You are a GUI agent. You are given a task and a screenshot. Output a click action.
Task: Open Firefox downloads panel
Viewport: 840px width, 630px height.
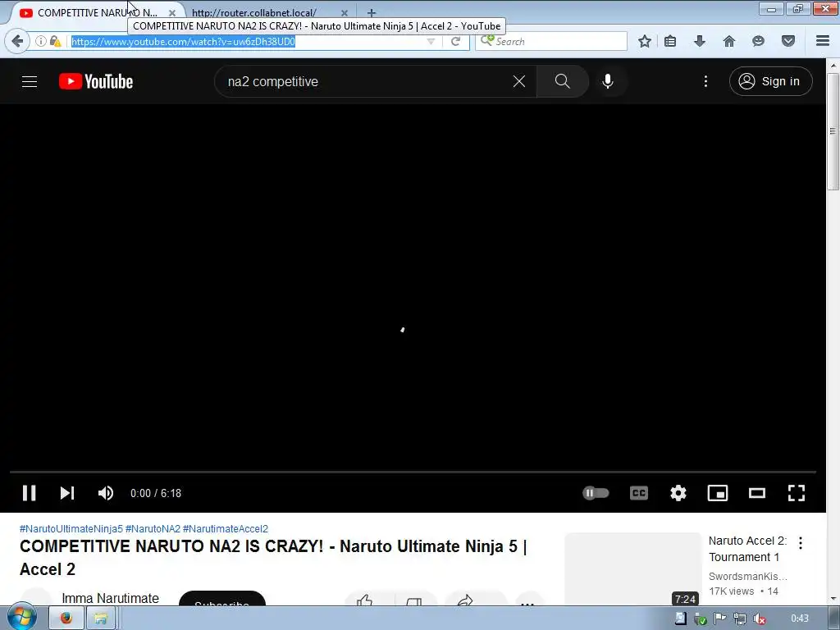700,41
